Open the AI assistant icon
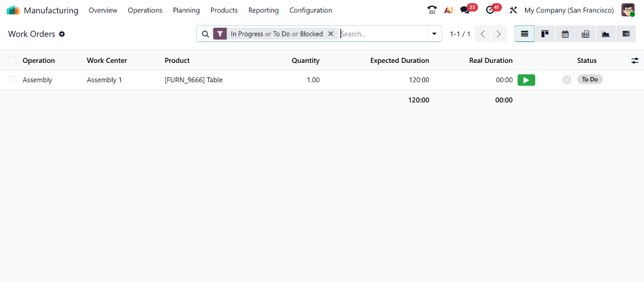This screenshot has width=644, height=282. pyautogui.click(x=448, y=10)
